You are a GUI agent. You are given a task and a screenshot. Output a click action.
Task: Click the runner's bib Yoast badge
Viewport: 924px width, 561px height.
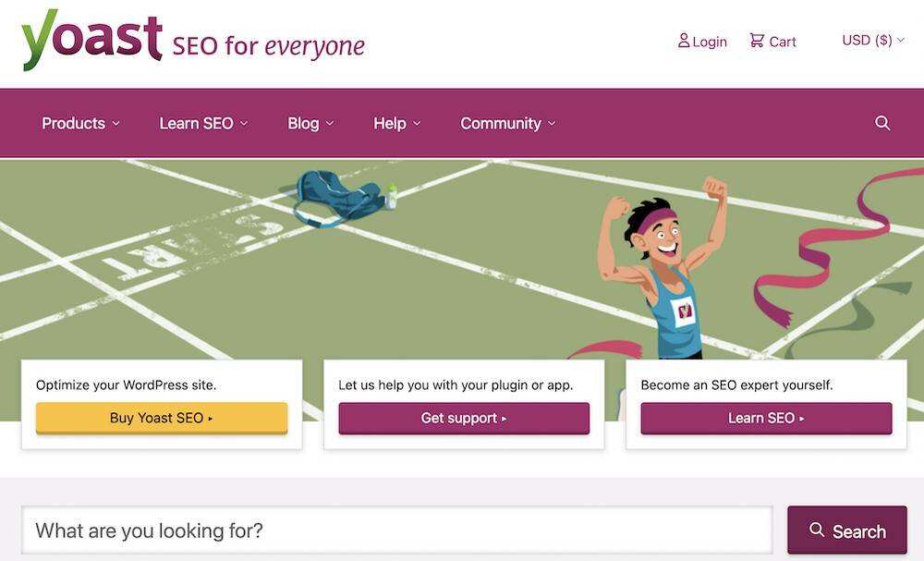tap(684, 311)
